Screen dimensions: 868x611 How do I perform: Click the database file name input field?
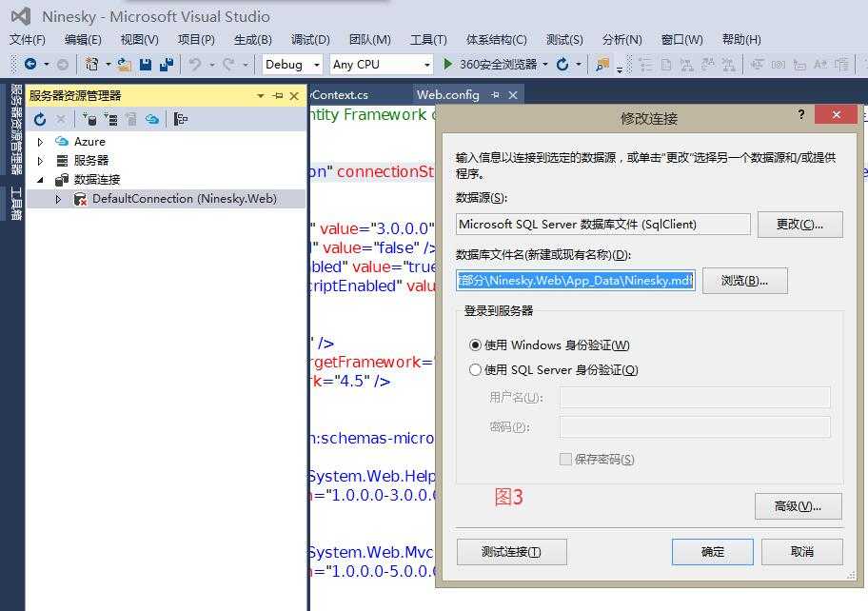tap(576, 281)
